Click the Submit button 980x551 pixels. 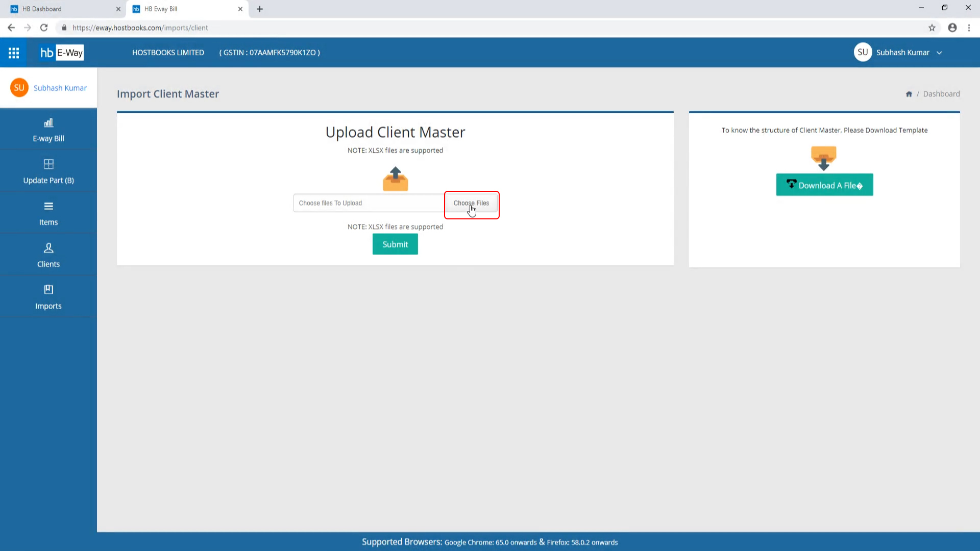[x=395, y=244]
